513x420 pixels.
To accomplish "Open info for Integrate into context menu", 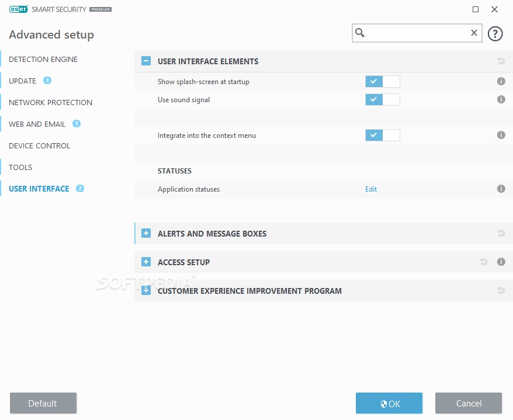I will point(501,135).
